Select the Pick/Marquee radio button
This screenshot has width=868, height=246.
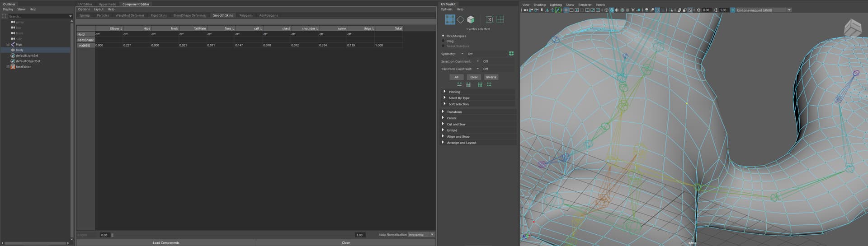pyautogui.click(x=443, y=36)
